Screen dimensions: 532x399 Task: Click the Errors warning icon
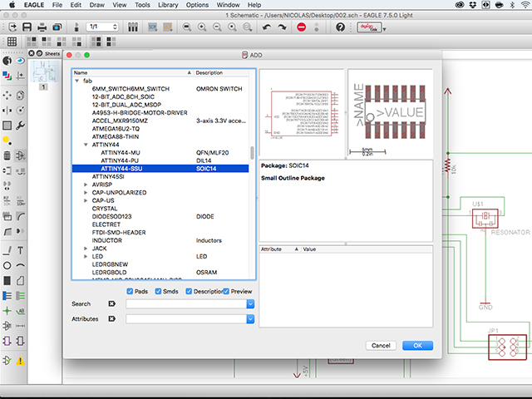(20, 360)
